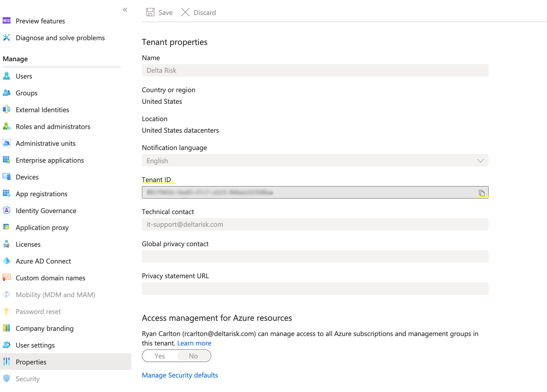
Task: Click the Enterprise applications icon
Action: (x=7, y=160)
